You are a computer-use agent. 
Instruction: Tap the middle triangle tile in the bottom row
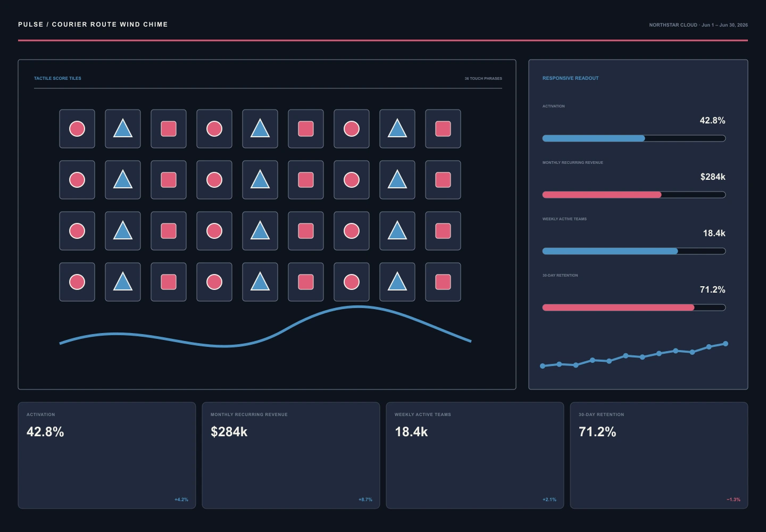(x=260, y=282)
